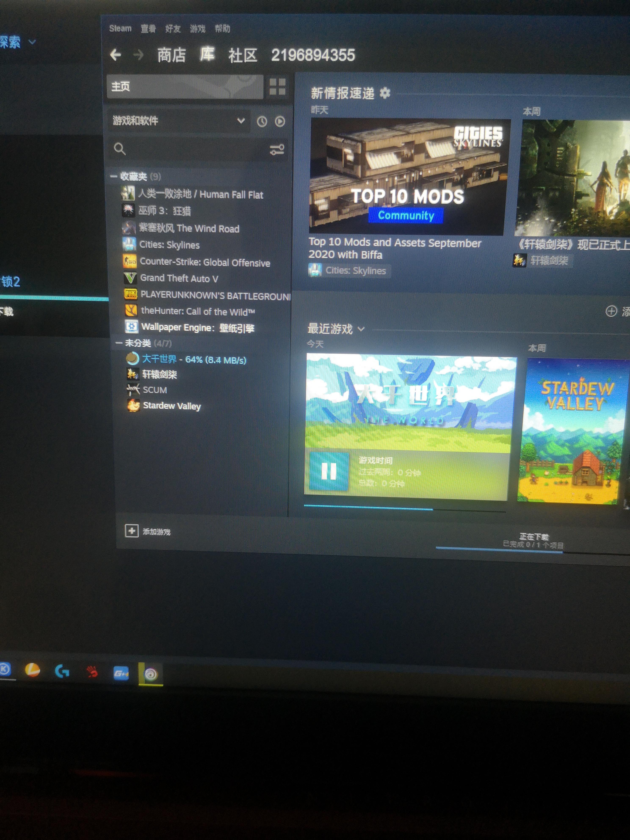Switch to the 社区 community tab

pos(243,55)
